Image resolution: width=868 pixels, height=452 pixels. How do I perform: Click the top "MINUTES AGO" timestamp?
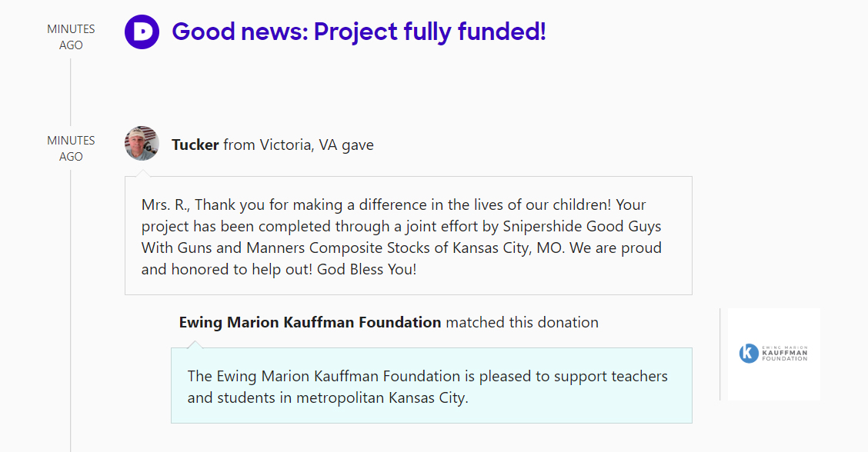pos(71,37)
